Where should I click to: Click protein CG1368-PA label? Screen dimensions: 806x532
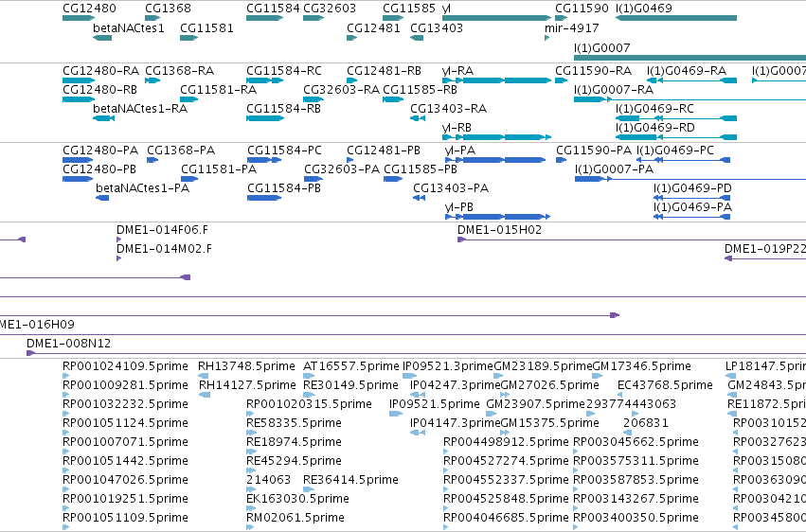pos(181,151)
